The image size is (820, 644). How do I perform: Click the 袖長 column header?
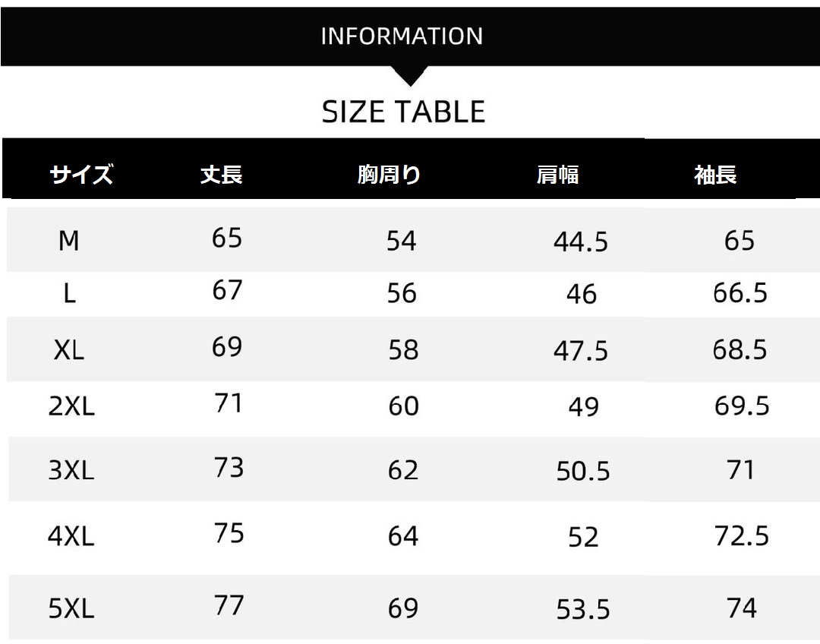(715, 174)
